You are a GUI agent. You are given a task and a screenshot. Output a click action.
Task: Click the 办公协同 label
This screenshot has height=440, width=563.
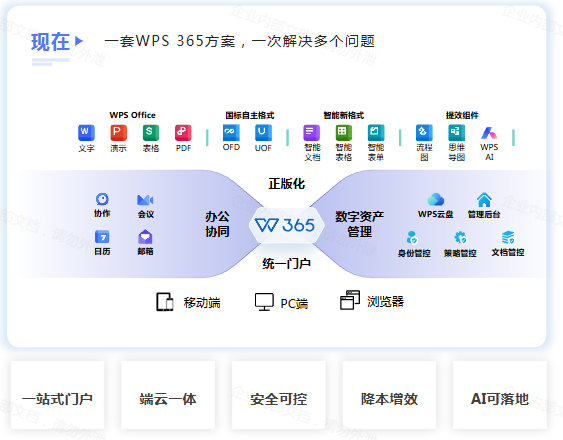pos(217,224)
